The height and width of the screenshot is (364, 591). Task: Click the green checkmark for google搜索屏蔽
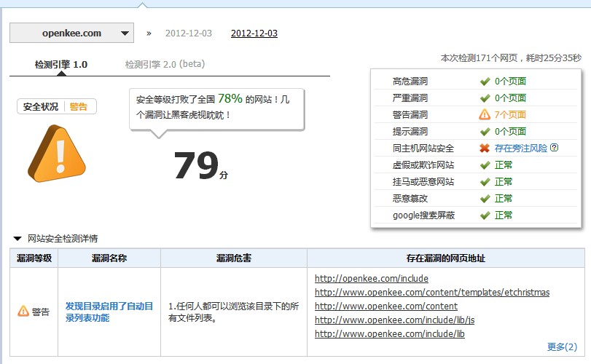(x=485, y=215)
